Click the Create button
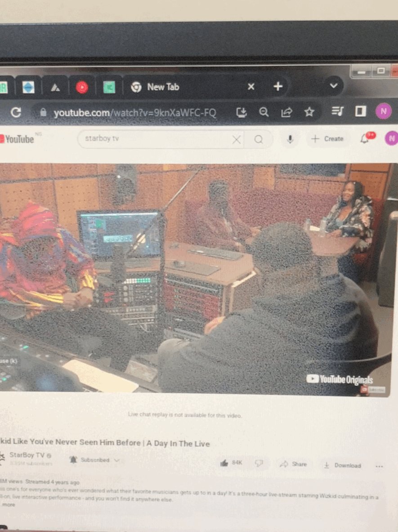 tap(327, 139)
